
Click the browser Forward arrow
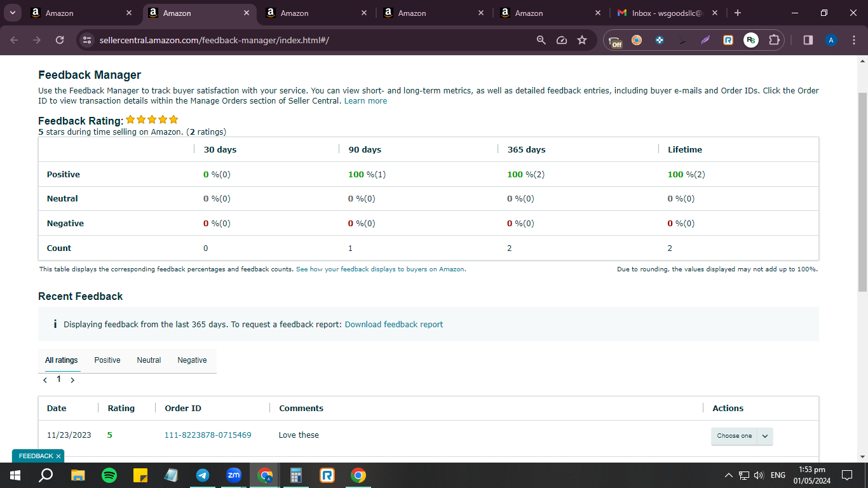pos(37,40)
